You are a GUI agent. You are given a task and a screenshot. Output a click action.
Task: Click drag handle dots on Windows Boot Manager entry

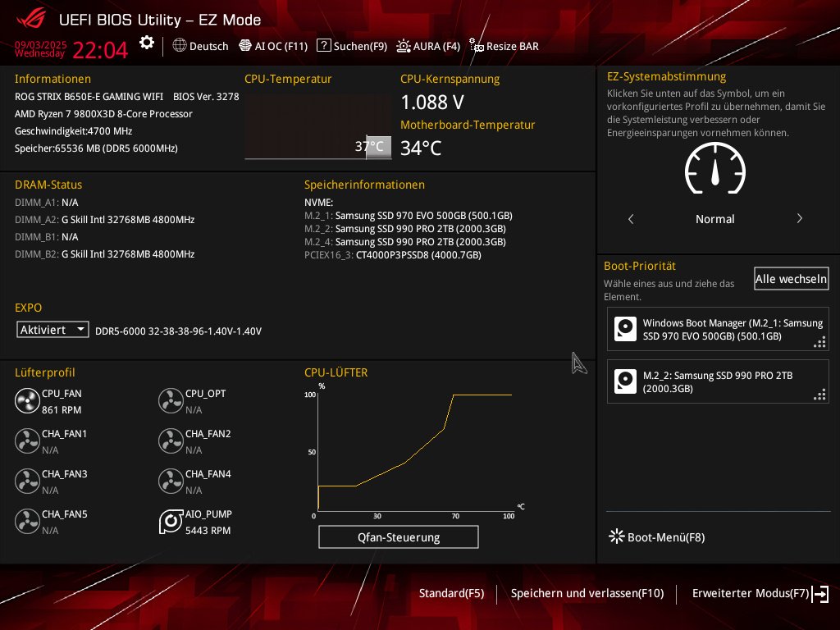(x=819, y=342)
